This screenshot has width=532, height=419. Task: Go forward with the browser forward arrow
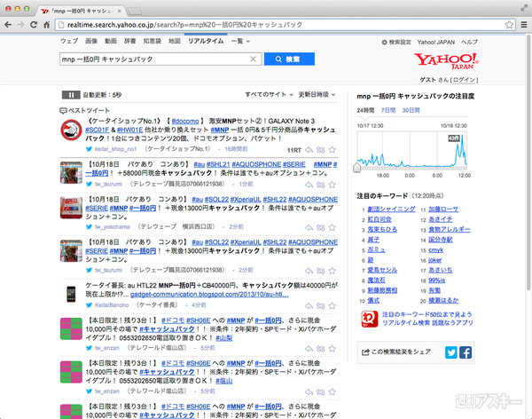click(20, 25)
